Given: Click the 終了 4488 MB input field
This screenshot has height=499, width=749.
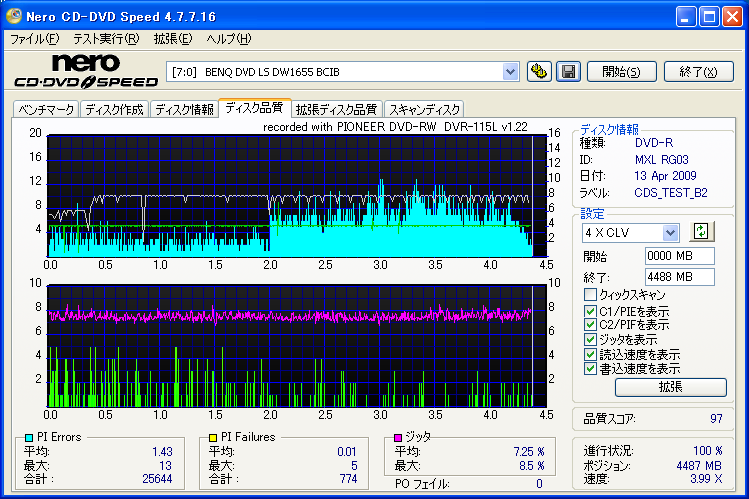Looking at the screenshot, I should [680, 276].
